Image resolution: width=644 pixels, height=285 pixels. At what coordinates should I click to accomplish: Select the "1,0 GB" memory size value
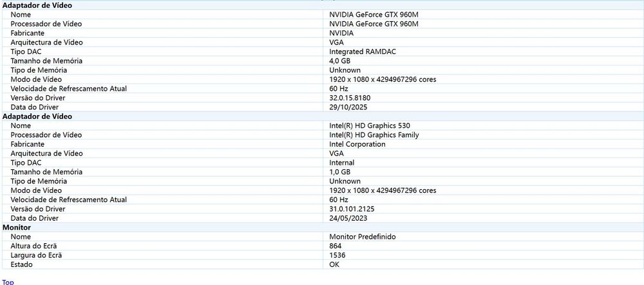(x=339, y=172)
